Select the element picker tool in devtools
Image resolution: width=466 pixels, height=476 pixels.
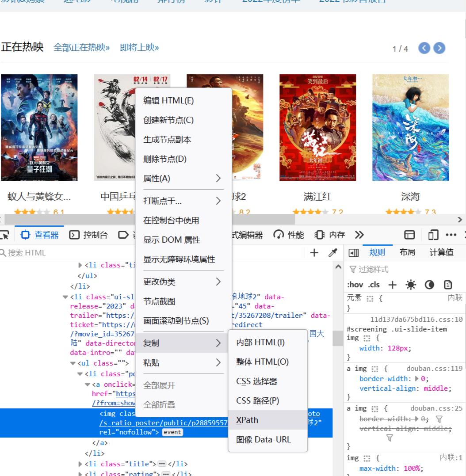coord(5,234)
